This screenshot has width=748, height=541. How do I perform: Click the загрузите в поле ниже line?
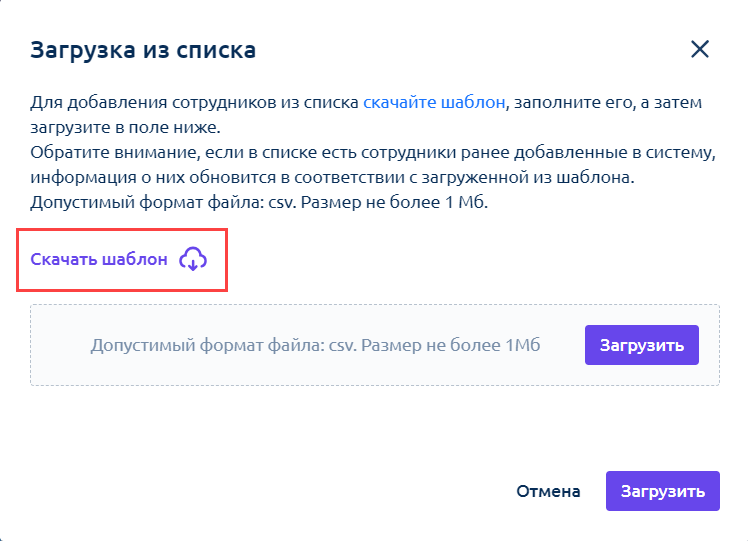tap(125, 127)
